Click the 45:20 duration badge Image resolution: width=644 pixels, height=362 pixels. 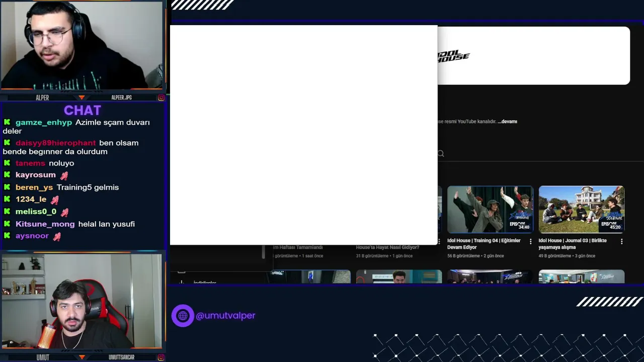pyautogui.click(x=615, y=227)
